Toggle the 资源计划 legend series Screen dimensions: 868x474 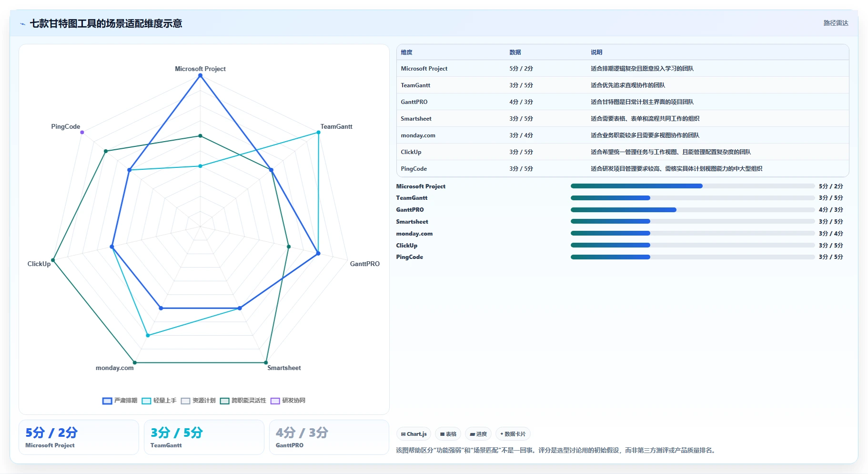coord(198,401)
